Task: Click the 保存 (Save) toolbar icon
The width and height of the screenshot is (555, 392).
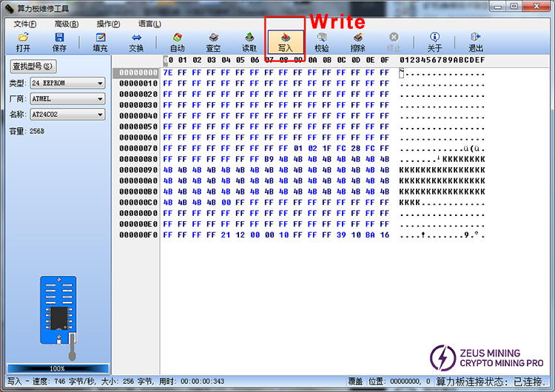Action: tap(59, 41)
